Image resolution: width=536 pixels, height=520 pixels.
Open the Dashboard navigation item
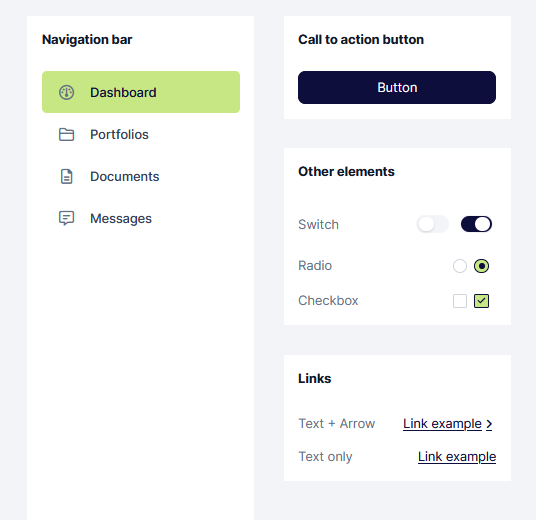pyautogui.click(x=141, y=92)
